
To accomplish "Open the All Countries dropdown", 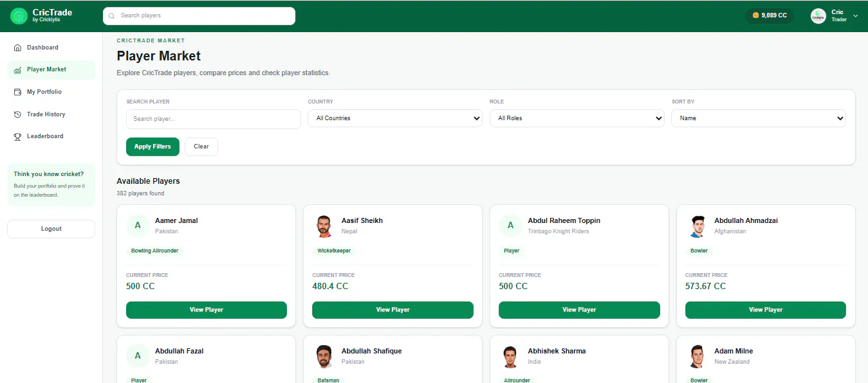I will pyautogui.click(x=395, y=118).
